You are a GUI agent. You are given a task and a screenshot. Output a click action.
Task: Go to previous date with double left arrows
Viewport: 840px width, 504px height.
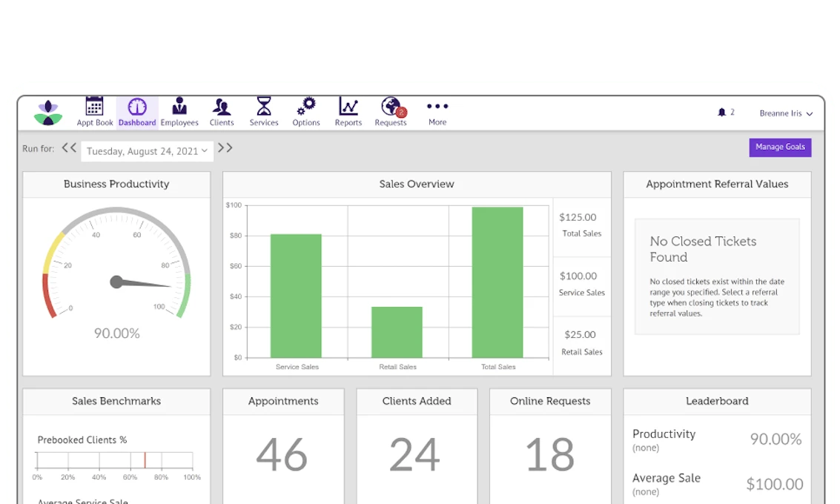(69, 148)
